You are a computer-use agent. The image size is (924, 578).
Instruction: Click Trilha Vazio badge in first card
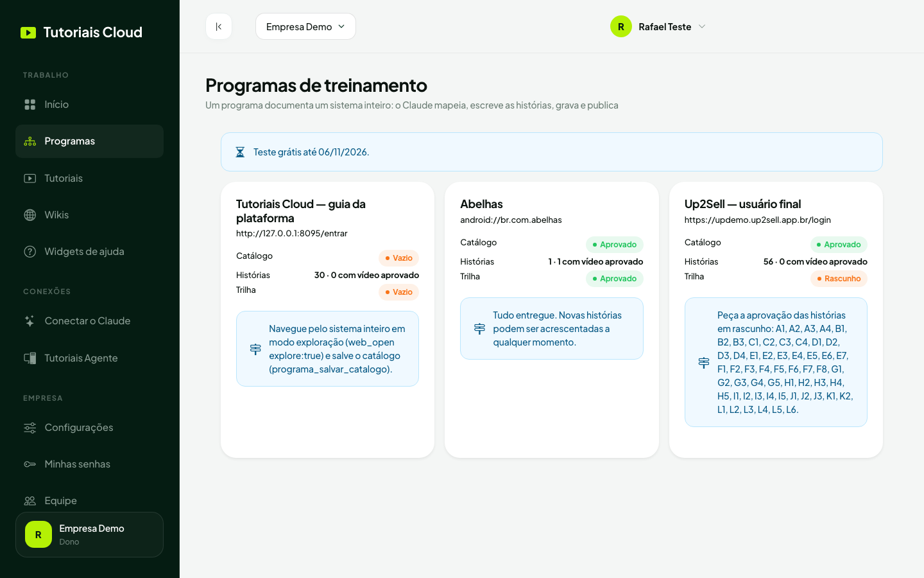point(398,292)
